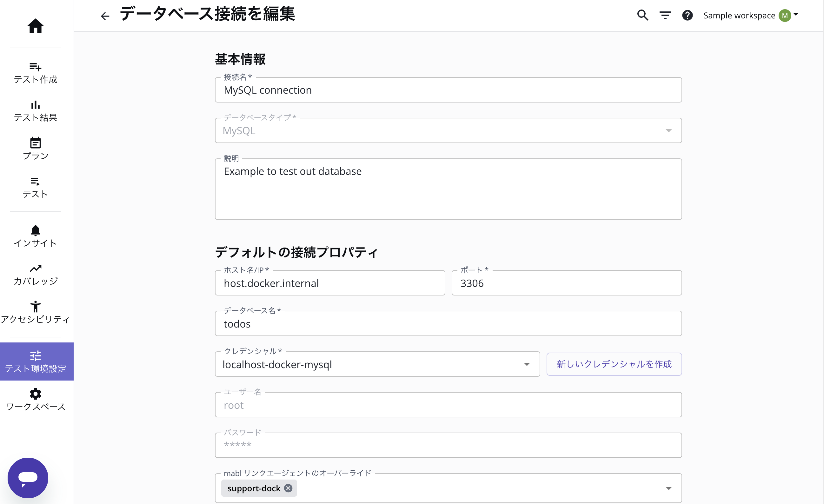
Task: Open the データベースタイプ dropdown
Action: click(x=669, y=130)
